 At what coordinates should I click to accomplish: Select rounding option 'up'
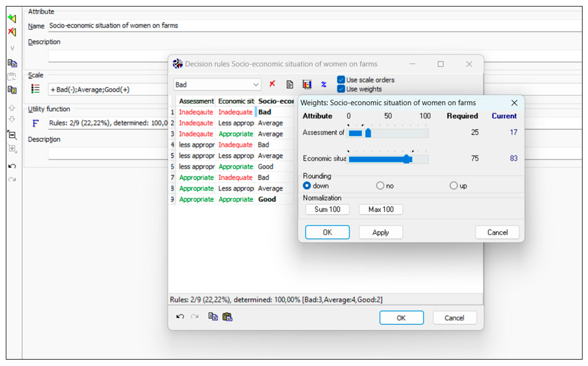(453, 186)
